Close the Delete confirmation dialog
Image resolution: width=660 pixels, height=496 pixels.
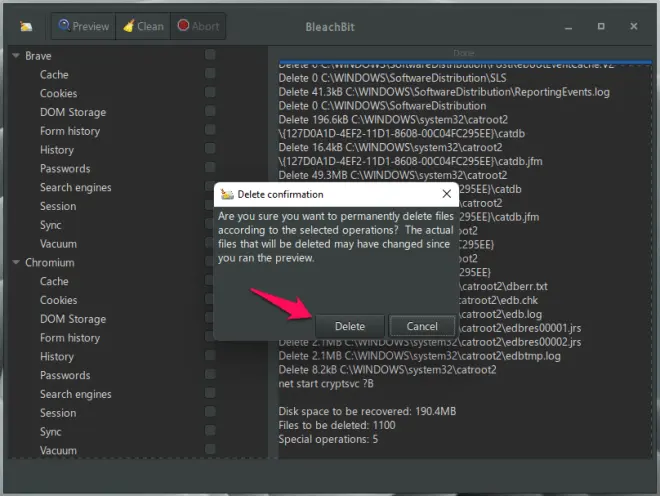[447, 194]
